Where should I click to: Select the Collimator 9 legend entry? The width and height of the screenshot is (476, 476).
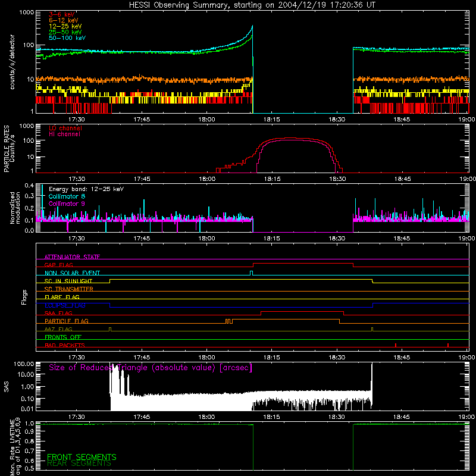(67, 203)
